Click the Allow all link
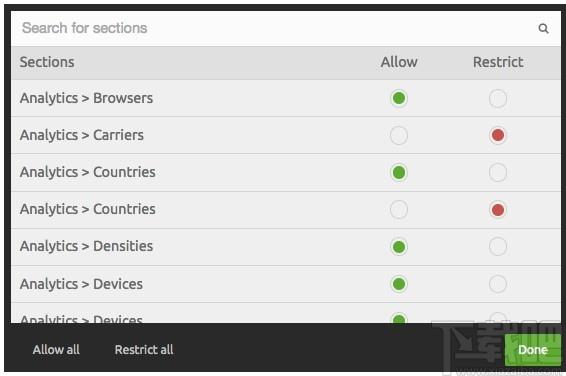The image size is (566, 376). [56, 350]
